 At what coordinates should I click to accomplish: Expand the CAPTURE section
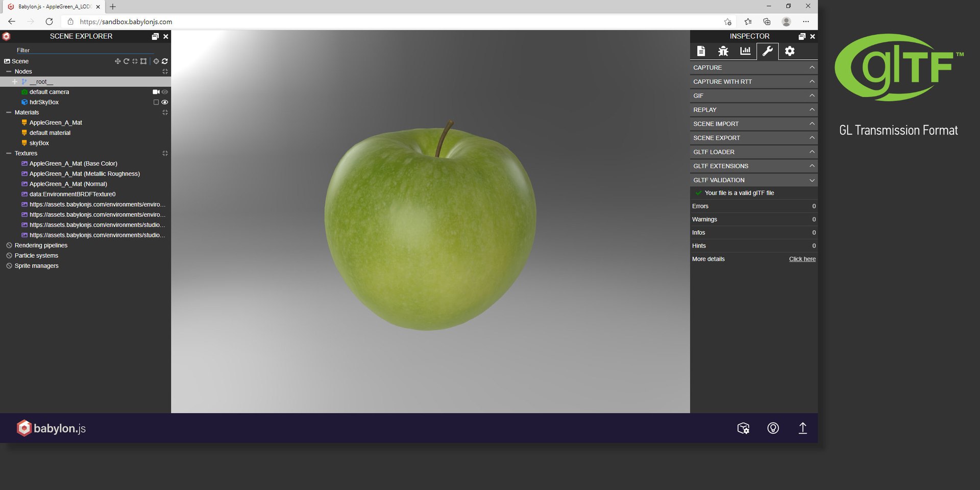tap(754, 67)
